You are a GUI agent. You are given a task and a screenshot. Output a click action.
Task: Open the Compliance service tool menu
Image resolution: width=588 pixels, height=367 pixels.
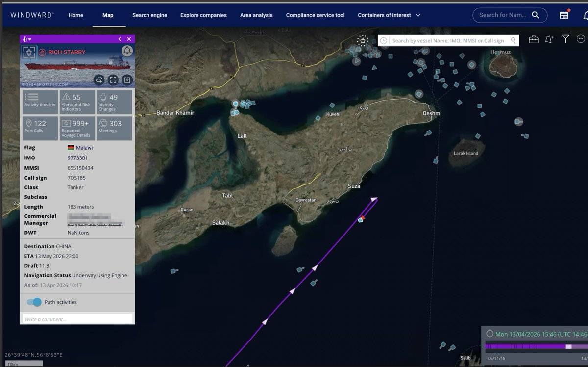315,15
